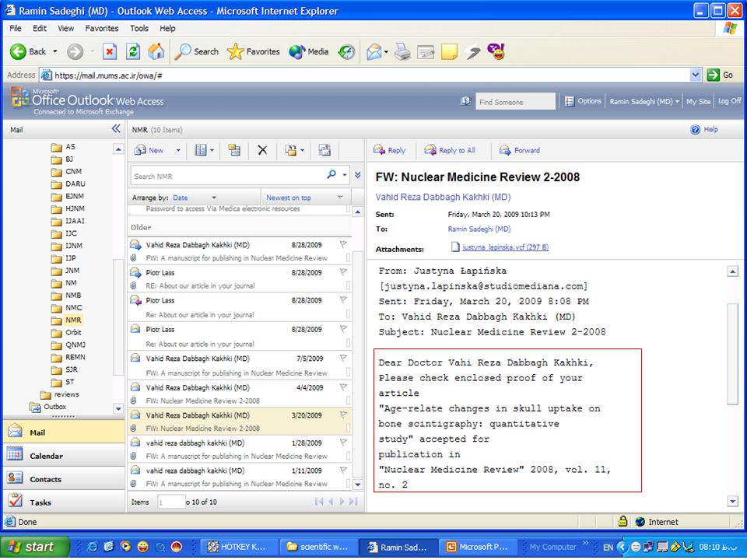The height and width of the screenshot is (560, 747).
Task: Go to IE Home page icon
Action: point(156,51)
